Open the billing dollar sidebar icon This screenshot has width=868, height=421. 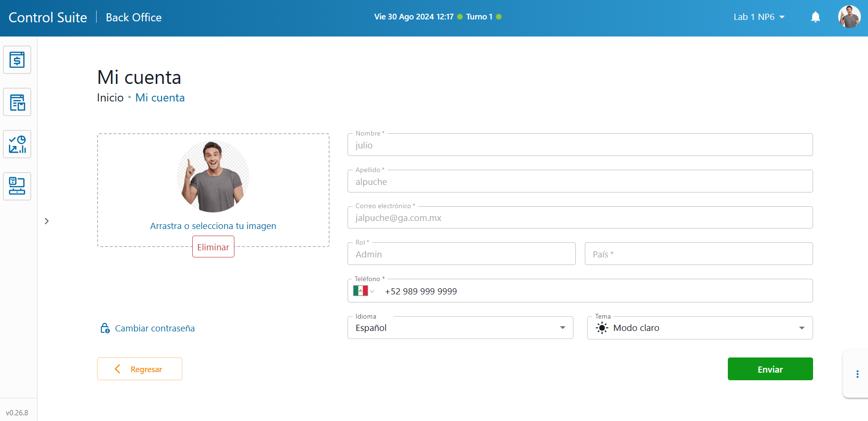pos(17,60)
